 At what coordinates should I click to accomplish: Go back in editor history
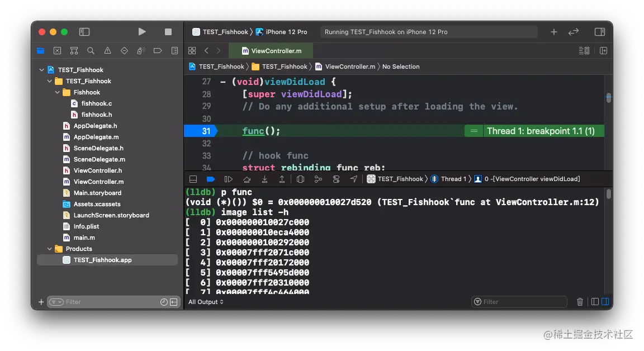point(206,50)
